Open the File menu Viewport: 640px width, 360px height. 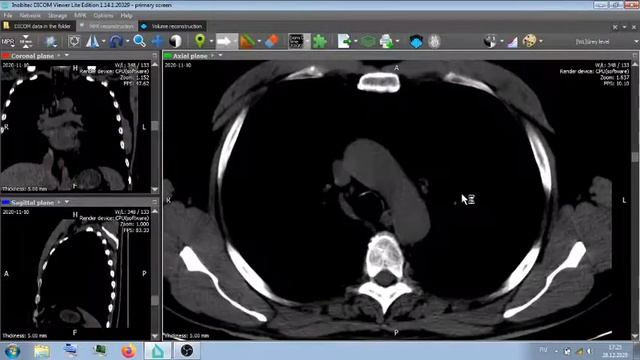coord(8,16)
